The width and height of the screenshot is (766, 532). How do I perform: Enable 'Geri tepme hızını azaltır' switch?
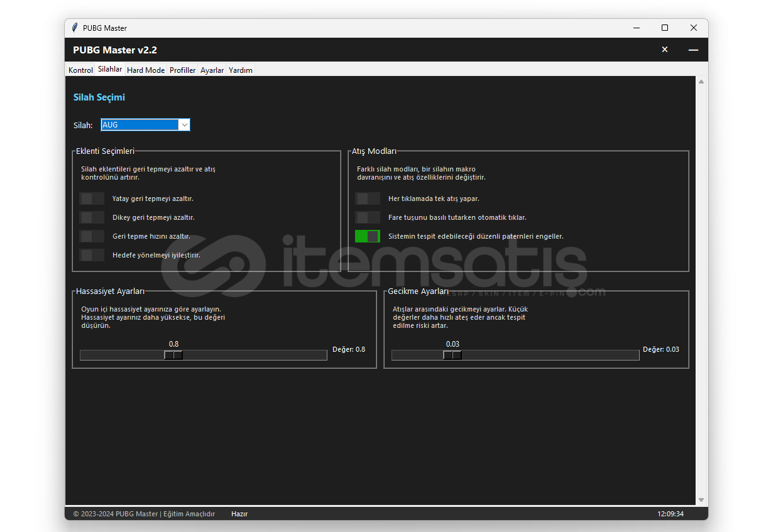(92, 236)
